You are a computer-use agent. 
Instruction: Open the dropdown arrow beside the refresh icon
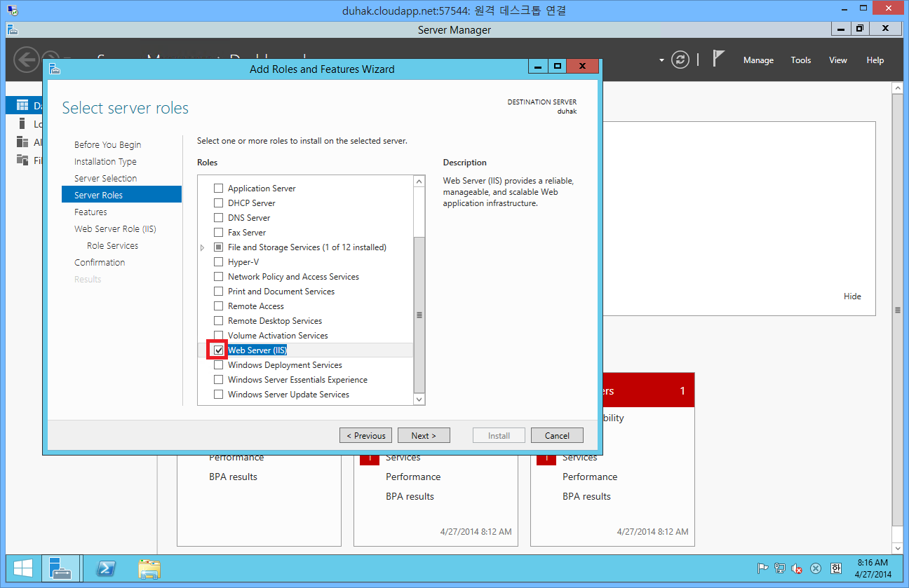click(661, 60)
